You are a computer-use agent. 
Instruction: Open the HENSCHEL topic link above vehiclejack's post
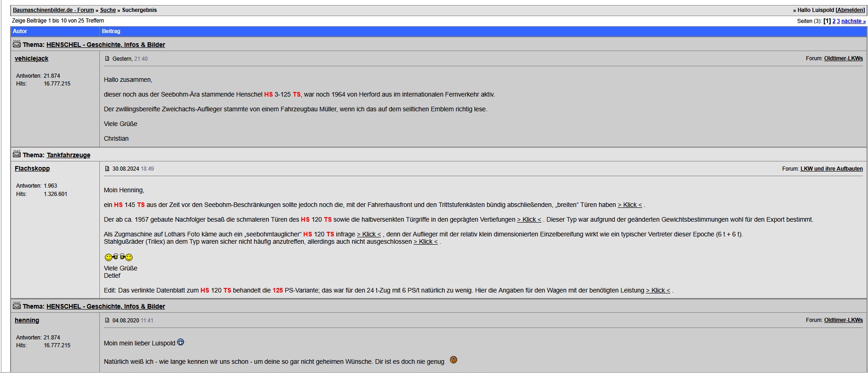click(x=106, y=45)
